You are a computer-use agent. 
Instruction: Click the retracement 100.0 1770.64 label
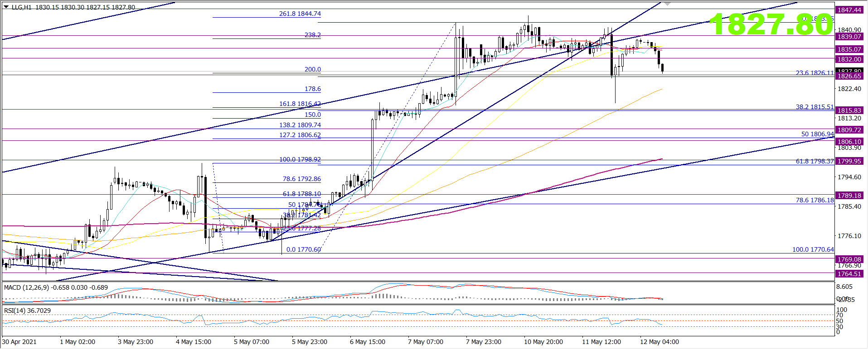pos(813,249)
